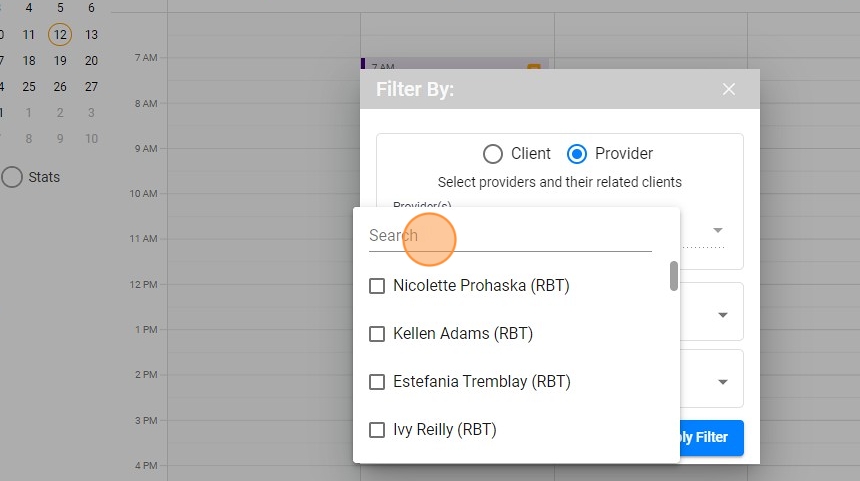Check Nicolette Prohaska (RBT) checkbox
860x481 pixels.
click(x=377, y=286)
